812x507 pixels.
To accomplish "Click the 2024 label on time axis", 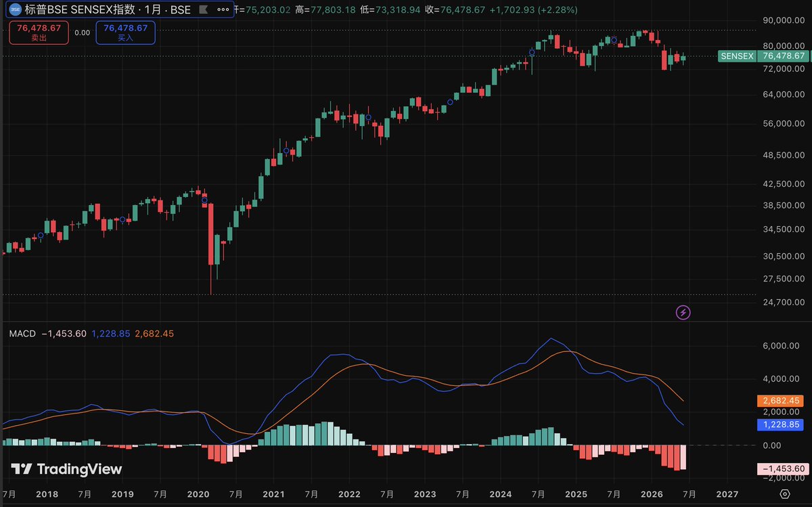I will tap(500, 494).
